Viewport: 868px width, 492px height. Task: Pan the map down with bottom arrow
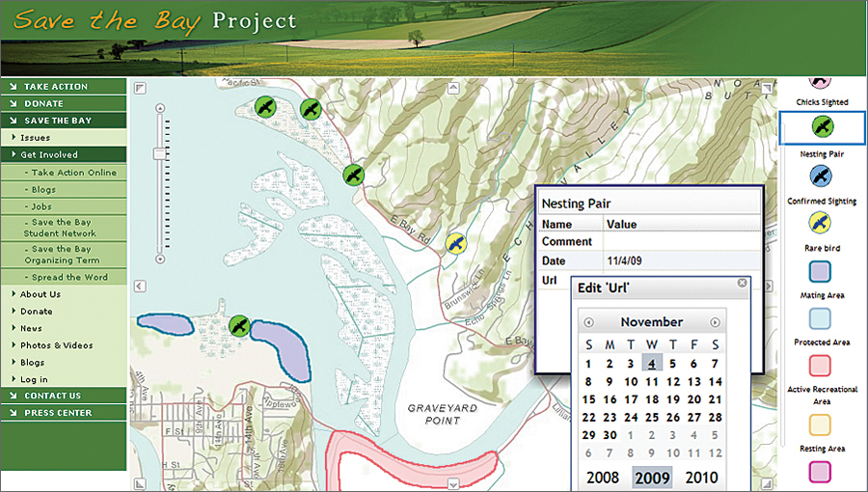click(453, 484)
